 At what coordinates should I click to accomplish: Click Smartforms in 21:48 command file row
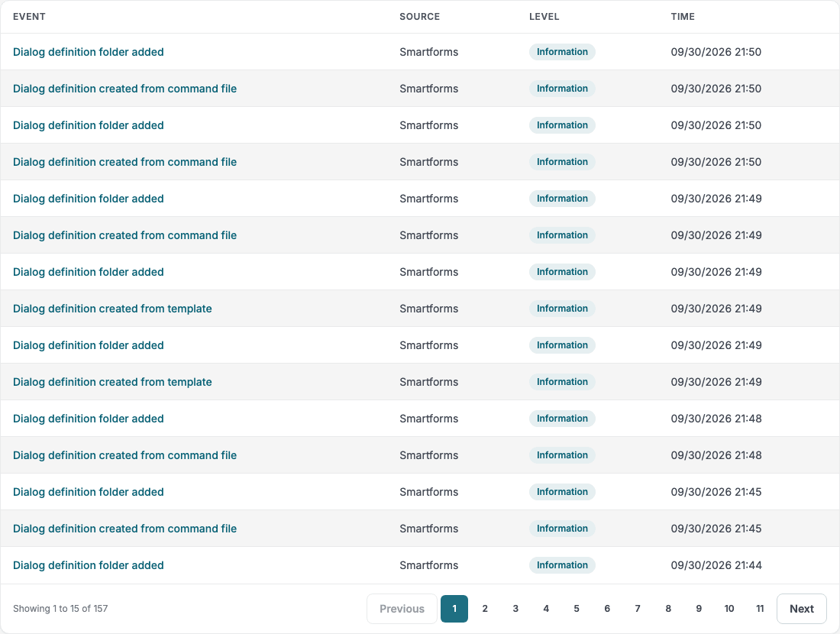[428, 455]
